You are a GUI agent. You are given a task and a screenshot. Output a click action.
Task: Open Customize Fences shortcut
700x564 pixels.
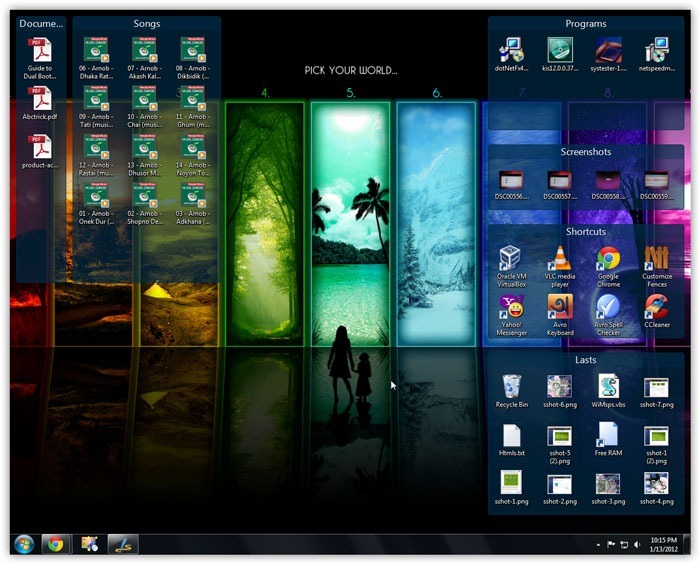[657, 267]
